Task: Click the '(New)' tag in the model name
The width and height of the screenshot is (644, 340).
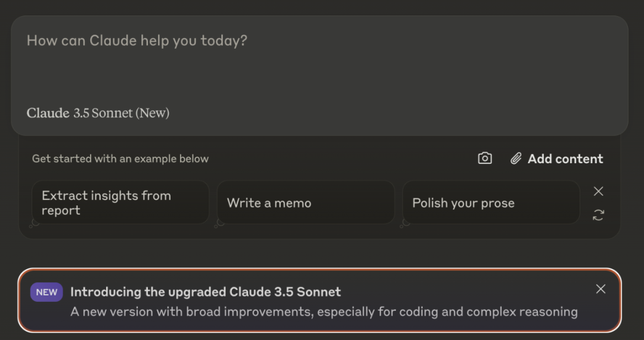Action: pos(153,113)
